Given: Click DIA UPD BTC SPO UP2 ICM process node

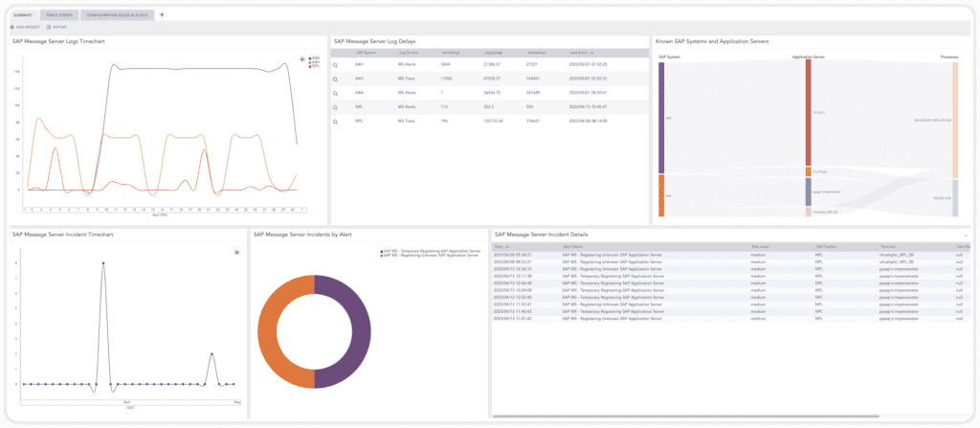Looking at the screenshot, I should click(x=955, y=120).
